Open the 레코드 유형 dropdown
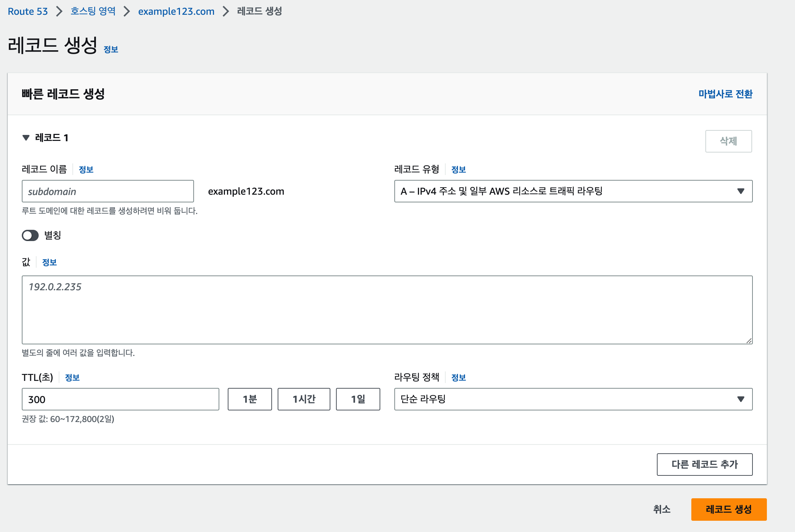Screen dimensions: 795x532 tap(573, 191)
